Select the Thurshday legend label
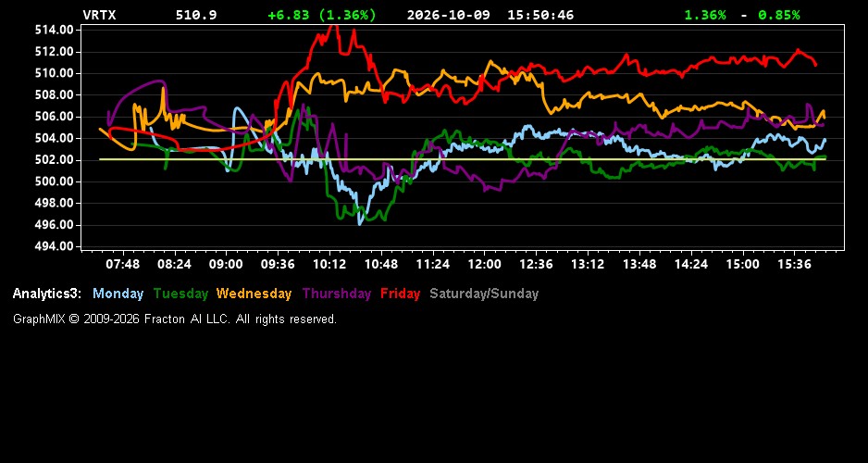 click(x=337, y=294)
